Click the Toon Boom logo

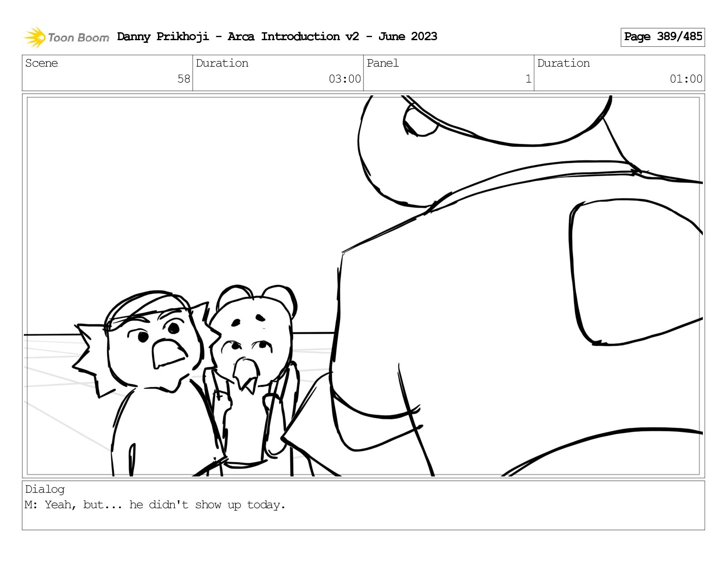[x=66, y=37]
